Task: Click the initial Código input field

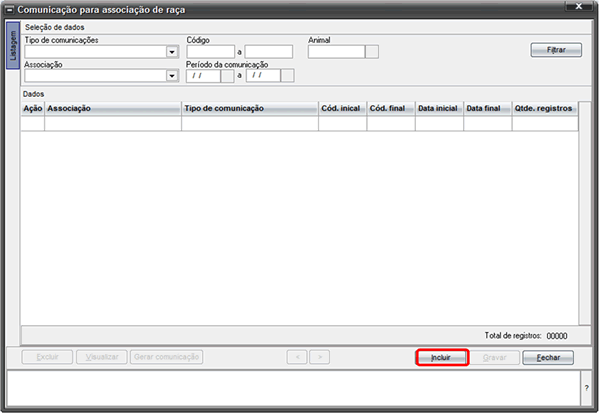Action: (x=211, y=52)
